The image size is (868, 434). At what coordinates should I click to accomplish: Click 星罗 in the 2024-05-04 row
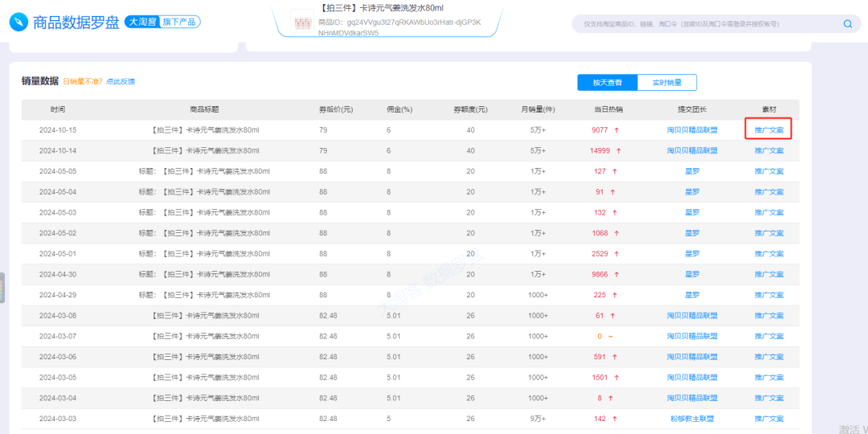[692, 192]
